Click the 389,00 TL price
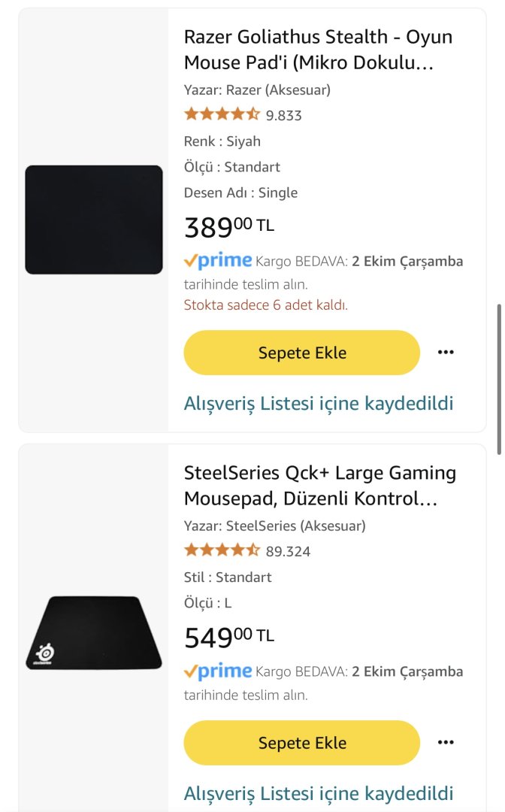The height and width of the screenshot is (812, 505). click(x=229, y=226)
